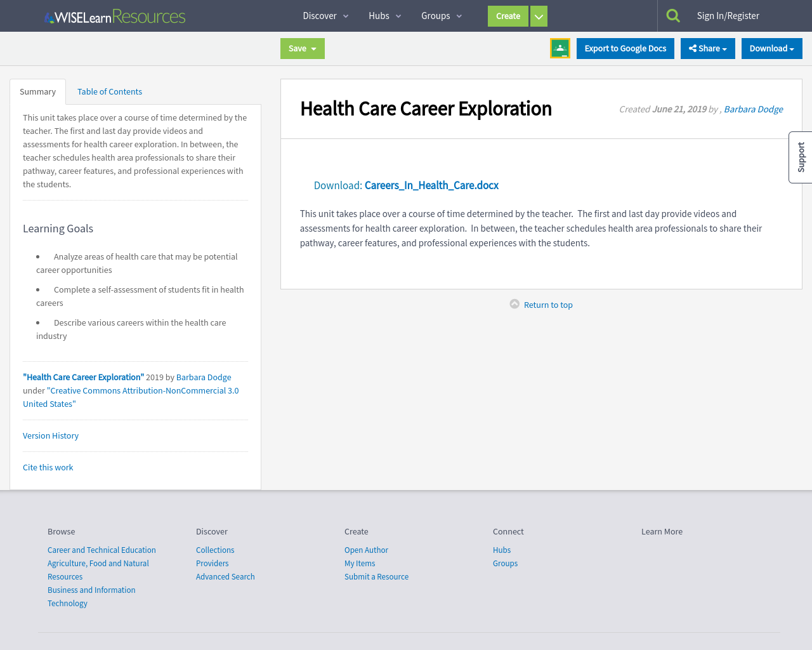Screen dimensions: 812x650
Task: Expand the Create button dropdown arrow
Action: [538, 15]
